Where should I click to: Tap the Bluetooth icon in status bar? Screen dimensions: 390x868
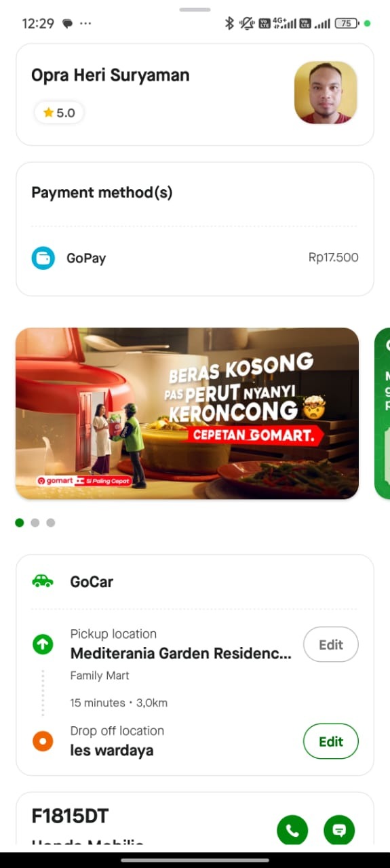point(229,23)
